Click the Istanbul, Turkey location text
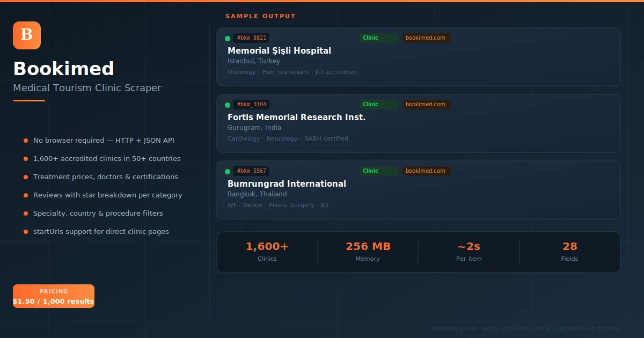The image size is (644, 338). (x=254, y=62)
